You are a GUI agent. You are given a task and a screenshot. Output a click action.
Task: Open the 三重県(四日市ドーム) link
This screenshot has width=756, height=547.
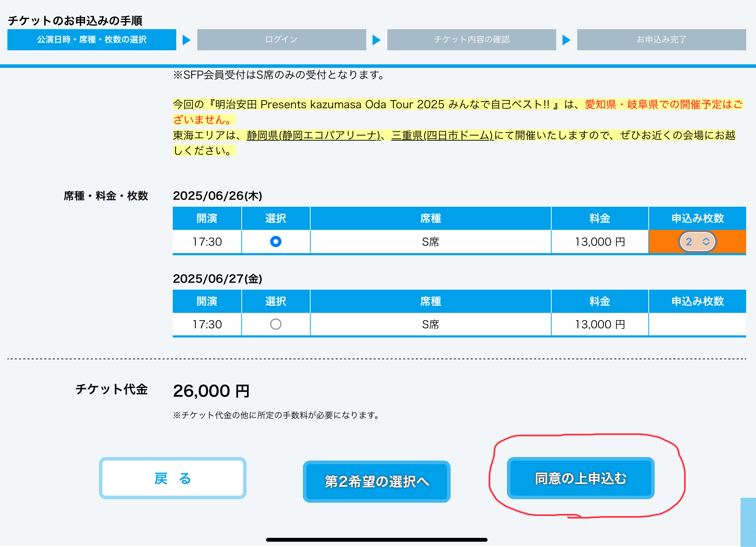442,135
